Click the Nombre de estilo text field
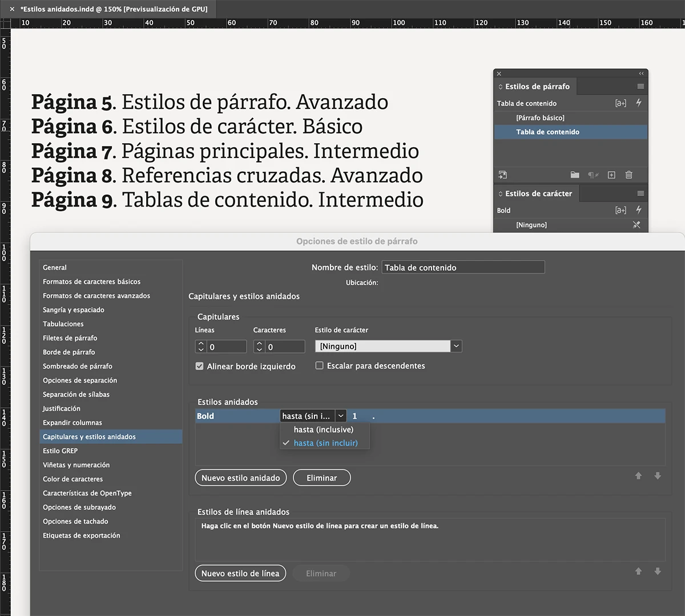Screen dimensions: 685x616 point(463,268)
